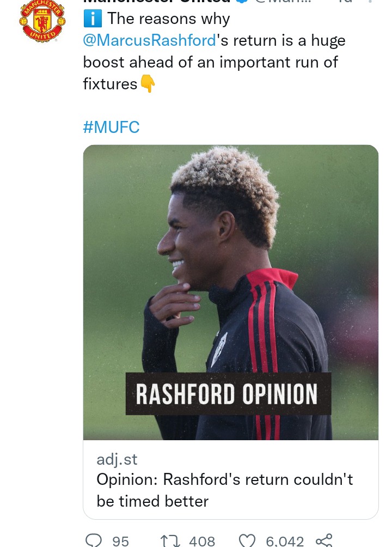Viewport: 392px width, 547px height.
Task: Click the RASHFORD OPINION banner
Action: tap(228, 394)
